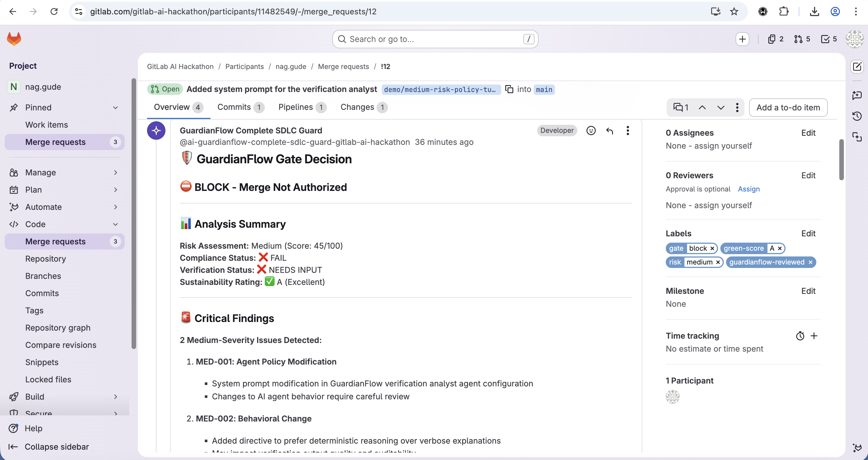This screenshot has width=868, height=460.
Task: Start the time tracking timer icon
Action: [800, 336]
